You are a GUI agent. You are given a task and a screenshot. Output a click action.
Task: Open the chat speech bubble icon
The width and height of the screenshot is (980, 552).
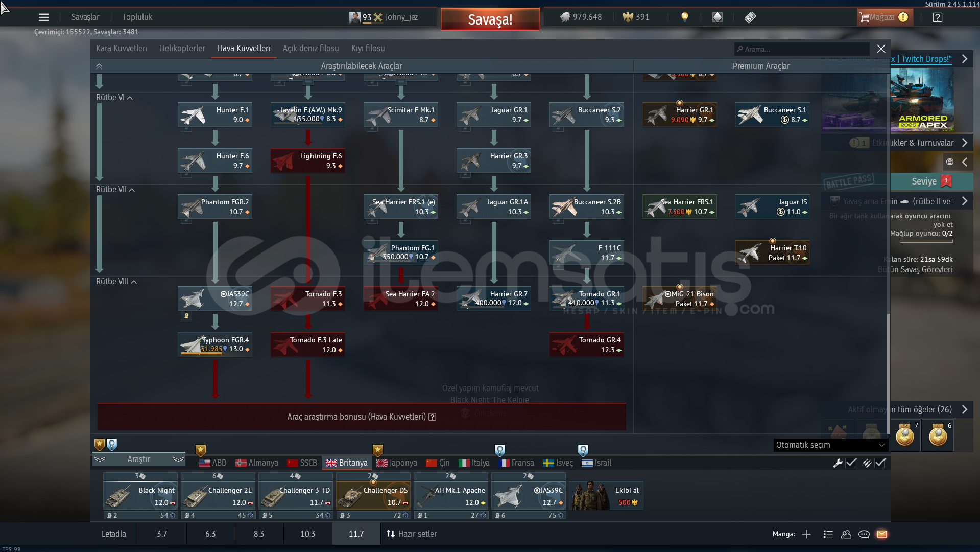click(864, 534)
